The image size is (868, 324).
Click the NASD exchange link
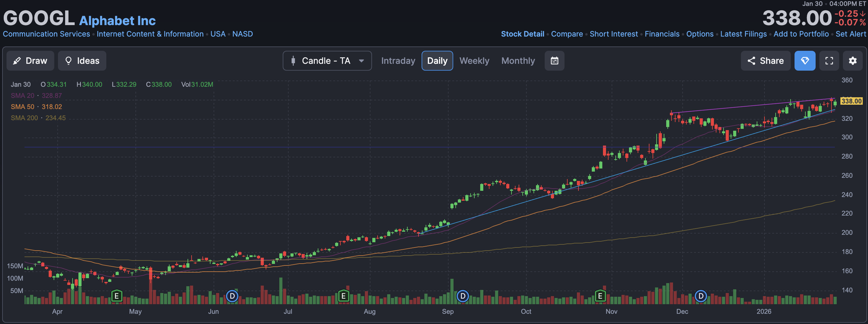(243, 34)
